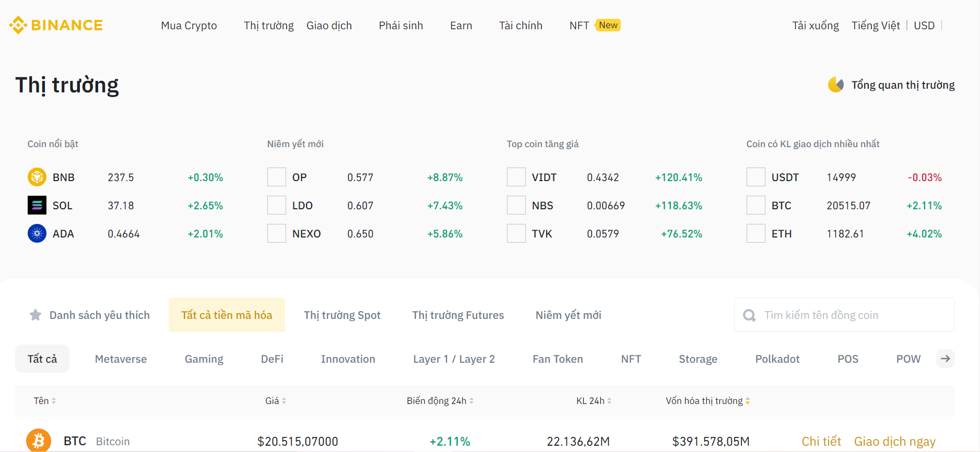Click the USDT coin placeholder icon
Viewport: 980px width, 452px height.
[x=756, y=177]
